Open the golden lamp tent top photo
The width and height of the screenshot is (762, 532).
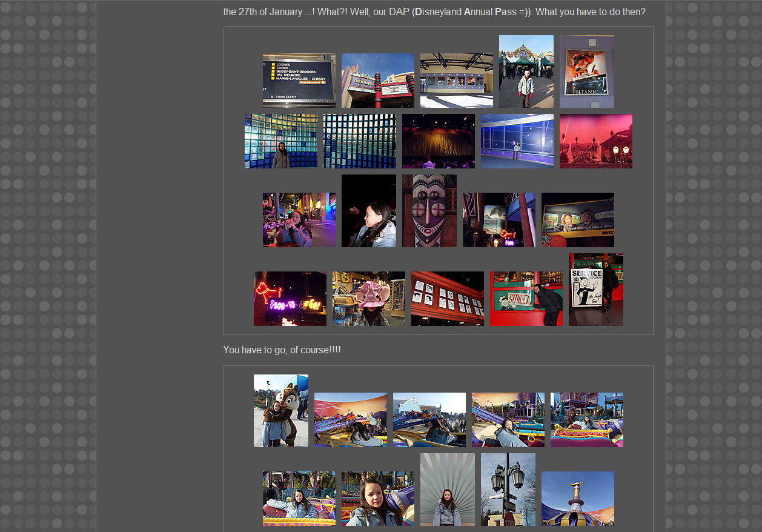[x=577, y=499]
